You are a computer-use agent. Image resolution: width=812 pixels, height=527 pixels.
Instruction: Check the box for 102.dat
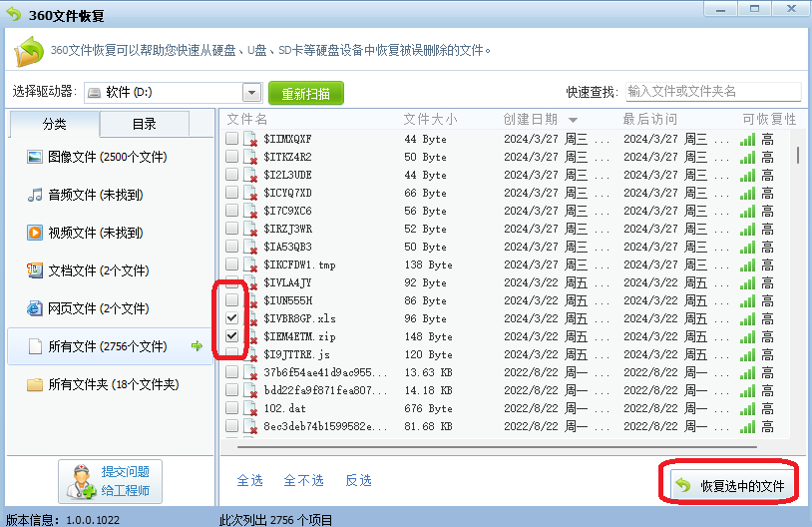coord(232,408)
